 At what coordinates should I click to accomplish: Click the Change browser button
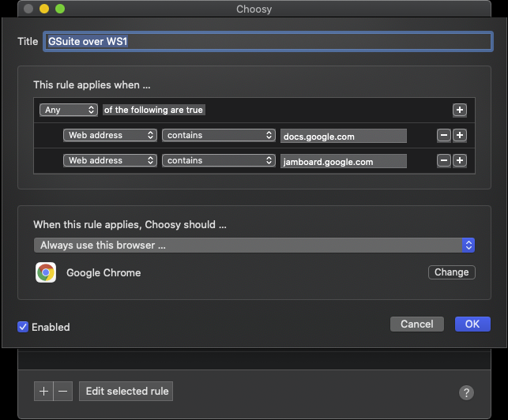452,272
